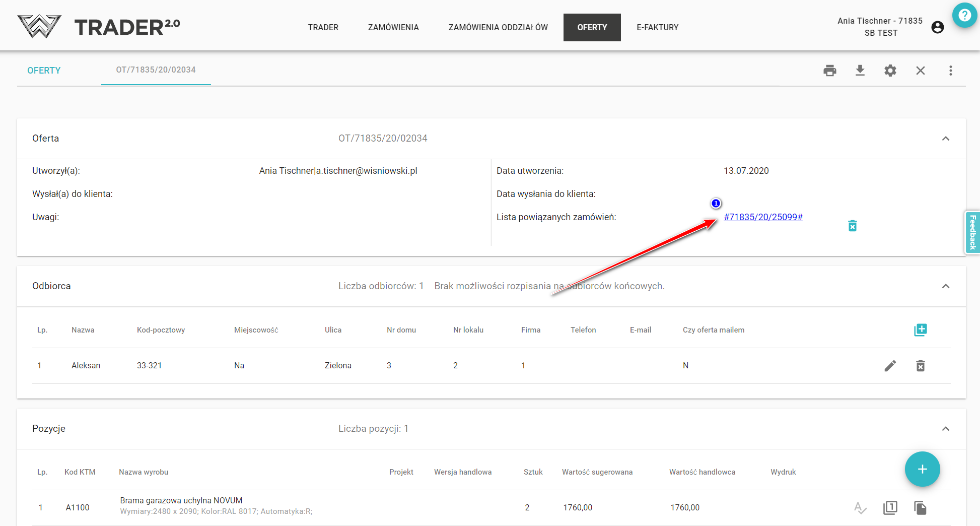
Task: Go to E-FAKTURY menu item
Action: (657, 27)
